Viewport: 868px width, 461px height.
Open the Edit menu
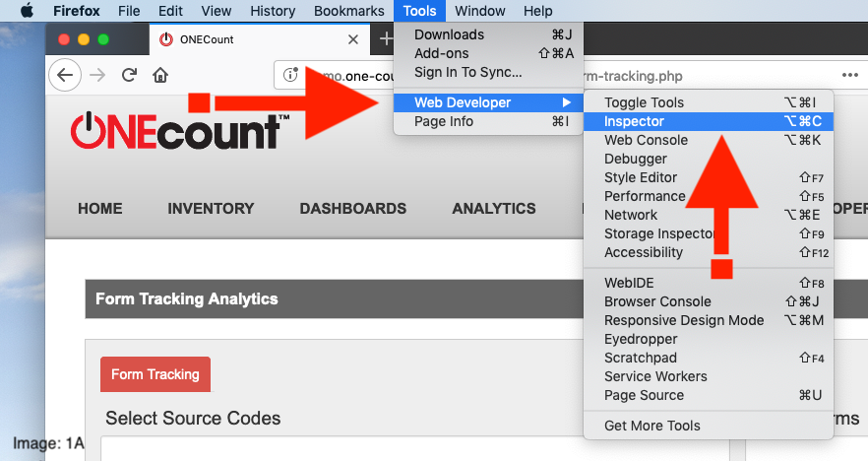pyautogui.click(x=170, y=11)
